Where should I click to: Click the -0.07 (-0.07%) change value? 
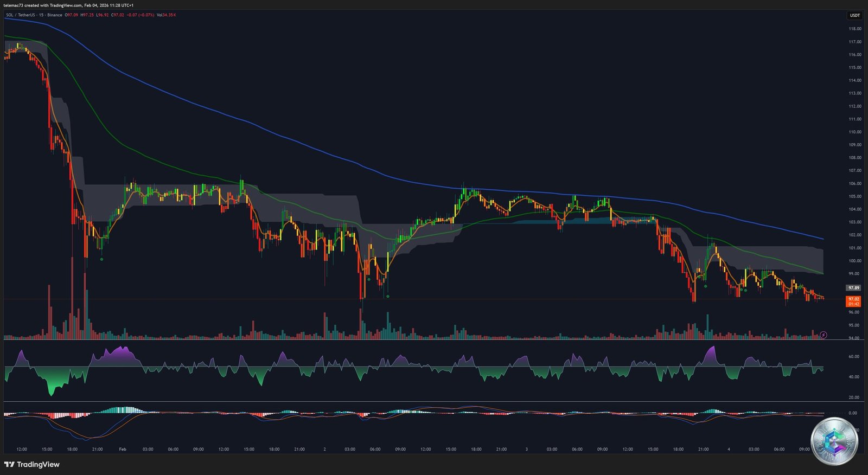tap(141, 15)
